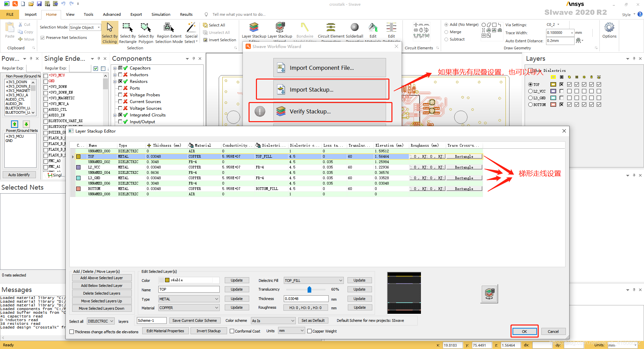Open the Color scheme As Is dropdown
644x349 pixels.
click(273, 321)
